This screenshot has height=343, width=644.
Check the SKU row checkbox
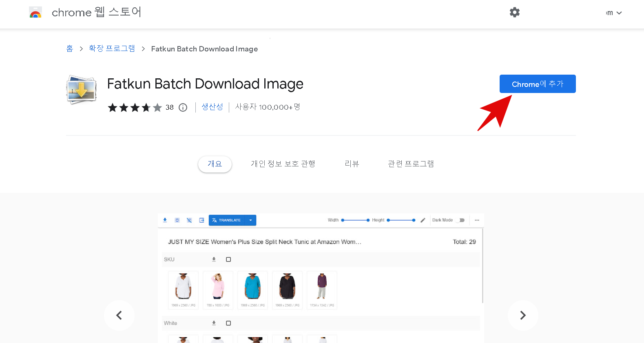coord(228,259)
